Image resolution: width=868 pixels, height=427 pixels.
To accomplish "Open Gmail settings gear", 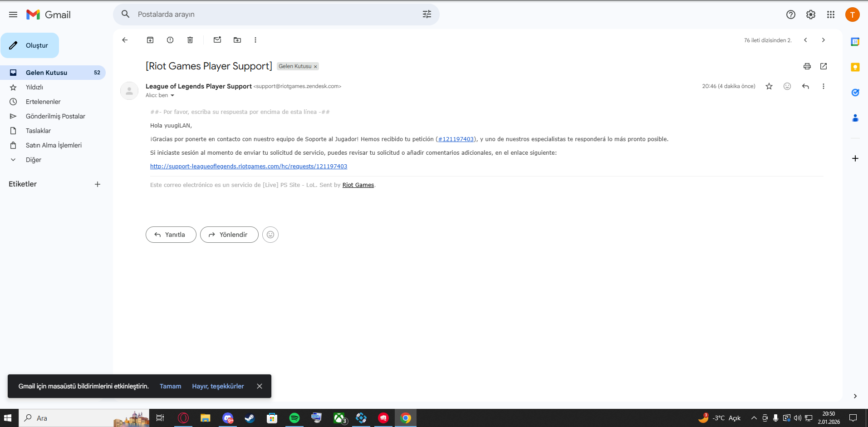I will (811, 15).
